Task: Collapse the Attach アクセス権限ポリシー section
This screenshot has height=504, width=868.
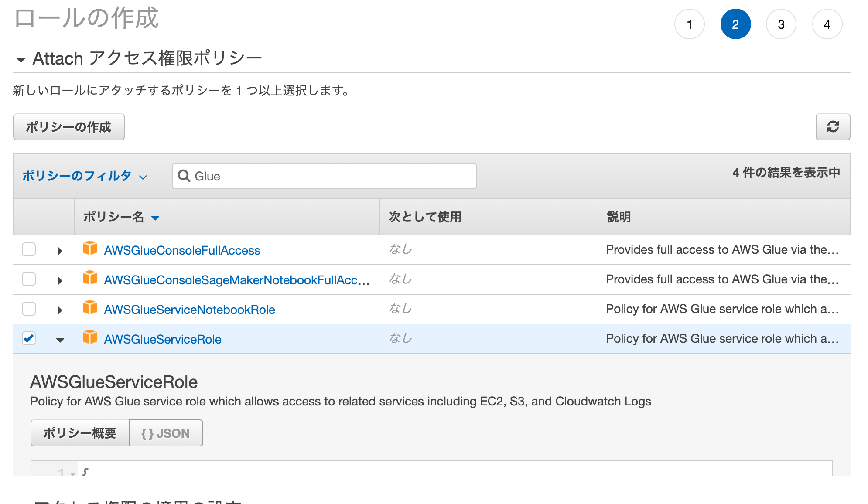Action: [x=21, y=60]
